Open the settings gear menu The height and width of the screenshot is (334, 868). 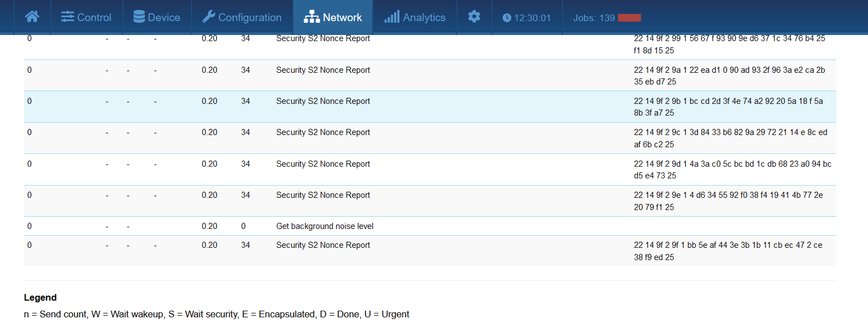point(474,17)
